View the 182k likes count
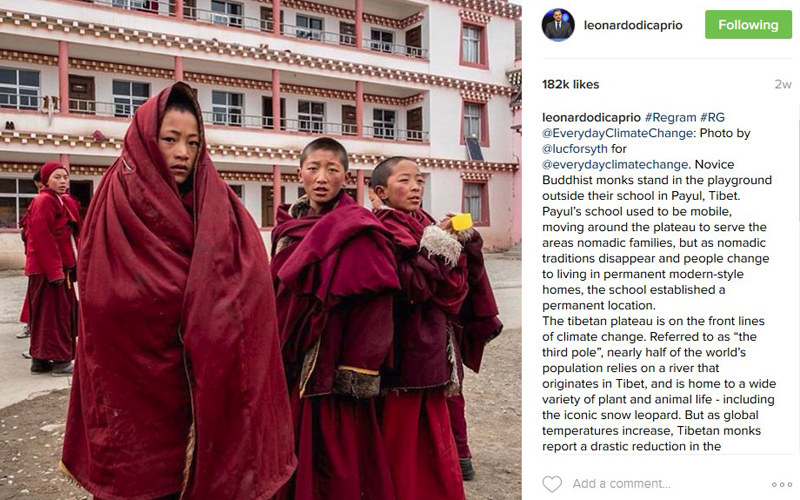This screenshot has width=800, height=500. [x=570, y=85]
